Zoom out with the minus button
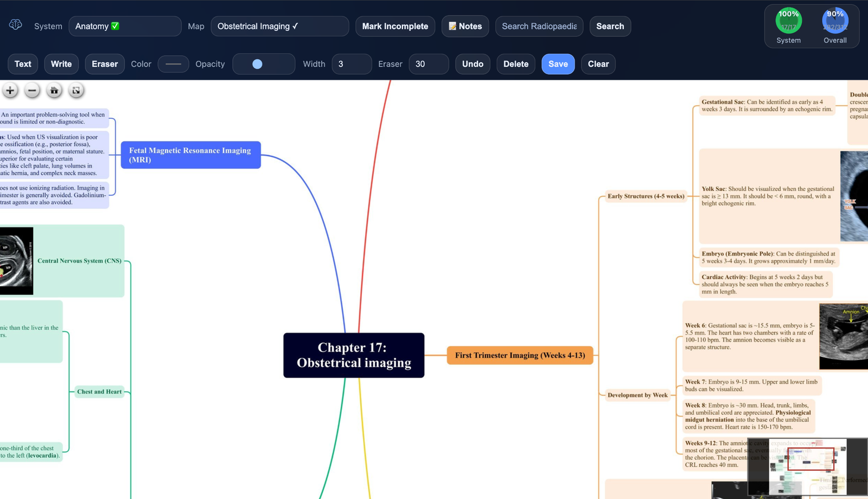This screenshot has height=499, width=868. tap(32, 91)
